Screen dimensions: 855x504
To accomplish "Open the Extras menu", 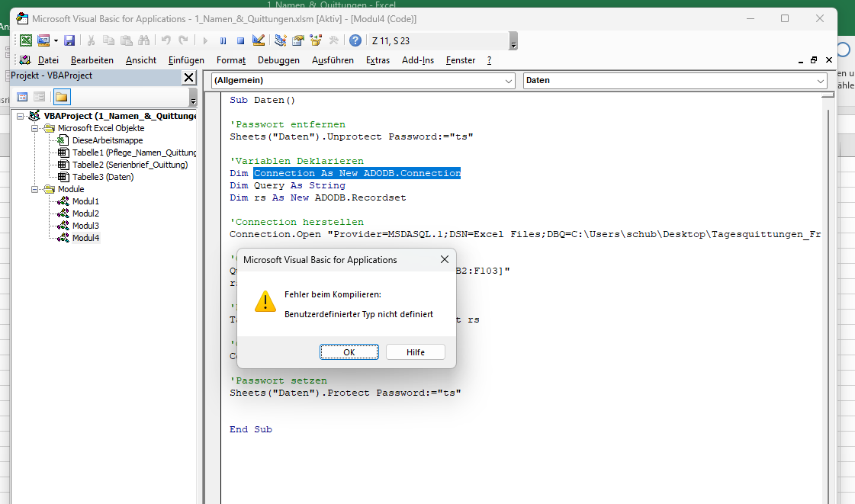I will pos(378,60).
